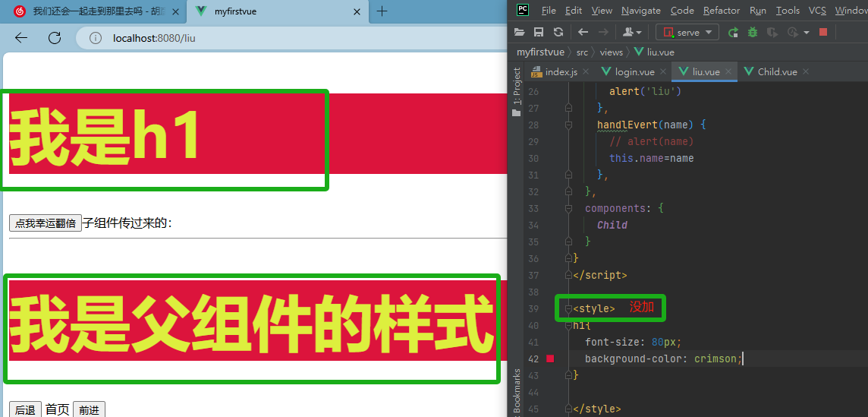This screenshot has width=868, height=417.
Task: Select the myfirstvue browser tab
Action: 278,11
